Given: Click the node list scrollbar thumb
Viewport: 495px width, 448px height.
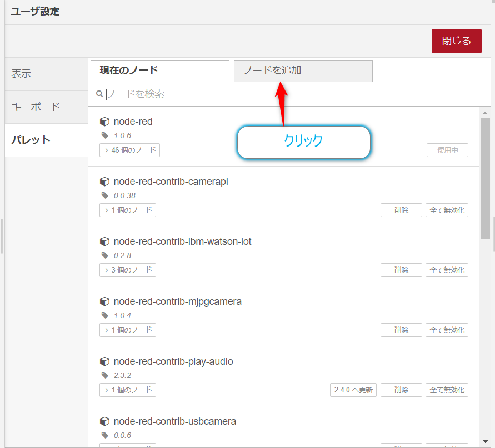Looking at the screenshot, I should 485,179.
